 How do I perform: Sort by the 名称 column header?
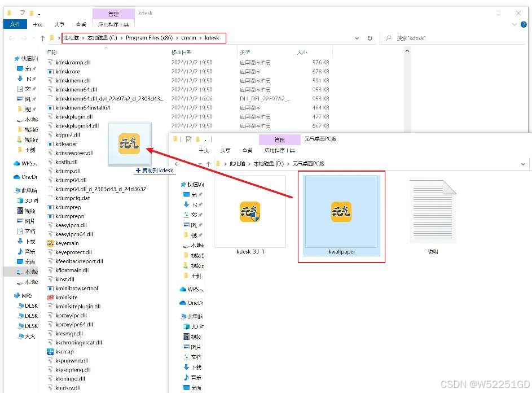pyautogui.click(x=51, y=52)
